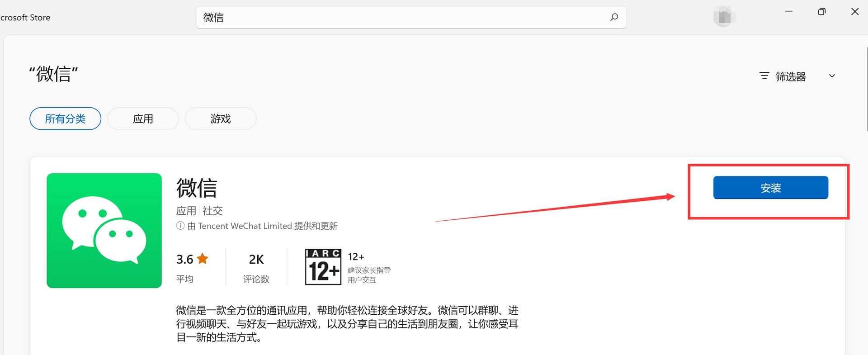This screenshot has height=355, width=868.
Task: Click the 3.6 average rating value
Action: point(184,259)
